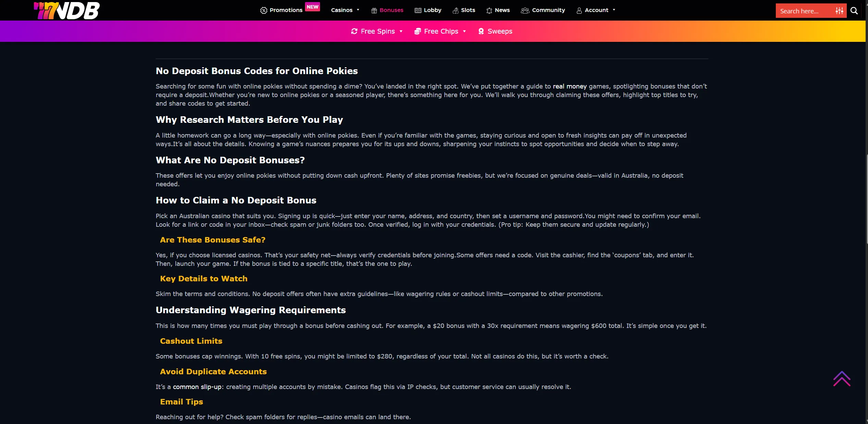Click the Free Chips coins icon
Screen dimensions: 868x424
tap(417, 31)
